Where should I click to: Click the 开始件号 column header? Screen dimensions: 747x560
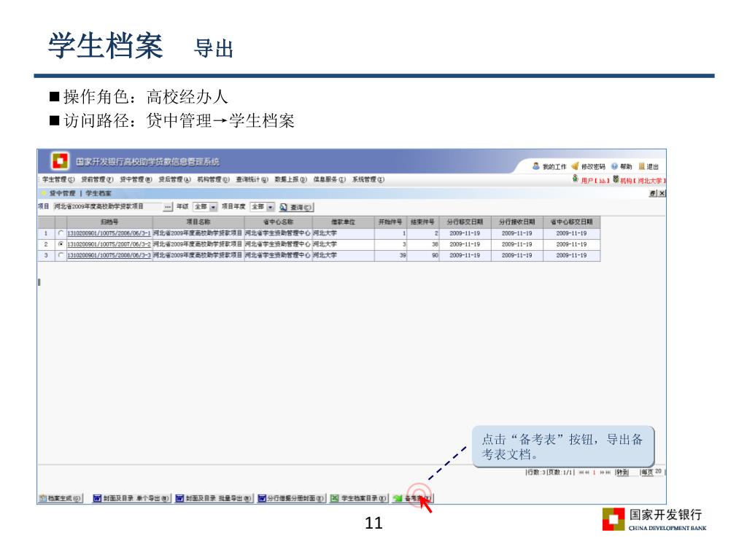[390, 222]
